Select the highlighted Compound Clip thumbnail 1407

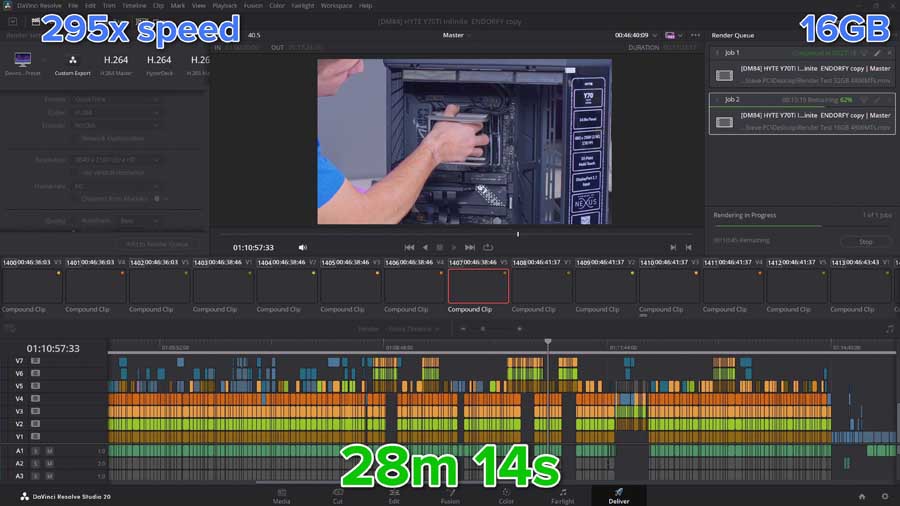coord(478,286)
